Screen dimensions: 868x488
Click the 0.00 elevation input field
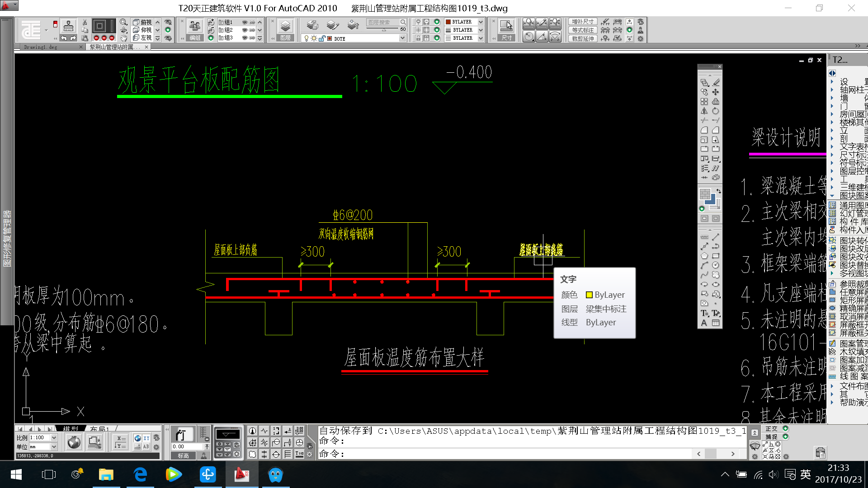187,446
